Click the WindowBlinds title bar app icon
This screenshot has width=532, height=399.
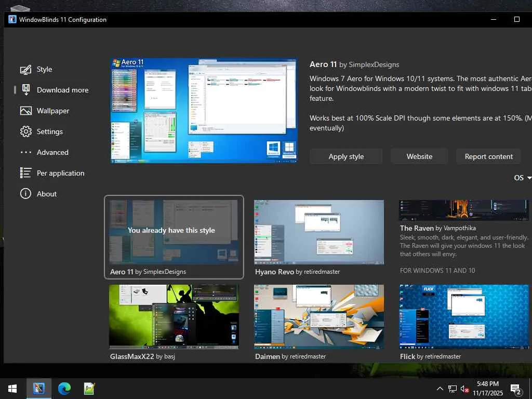coord(12,19)
